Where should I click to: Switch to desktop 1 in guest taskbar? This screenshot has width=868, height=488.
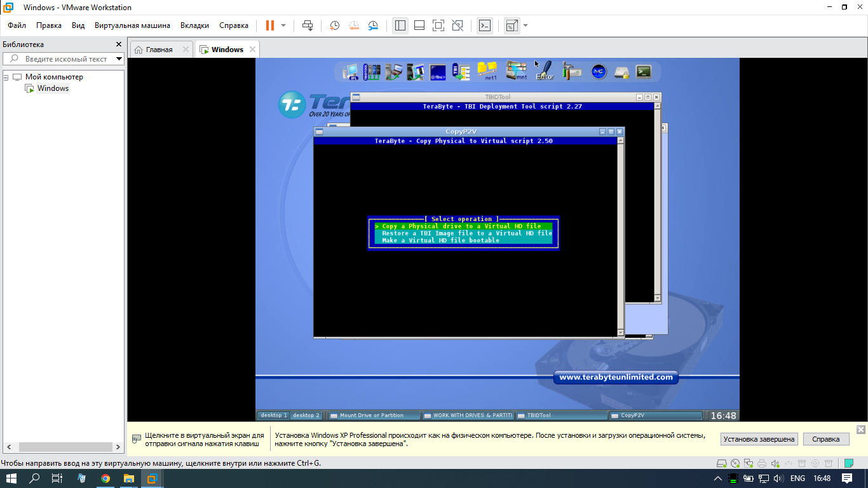click(273, 415)
